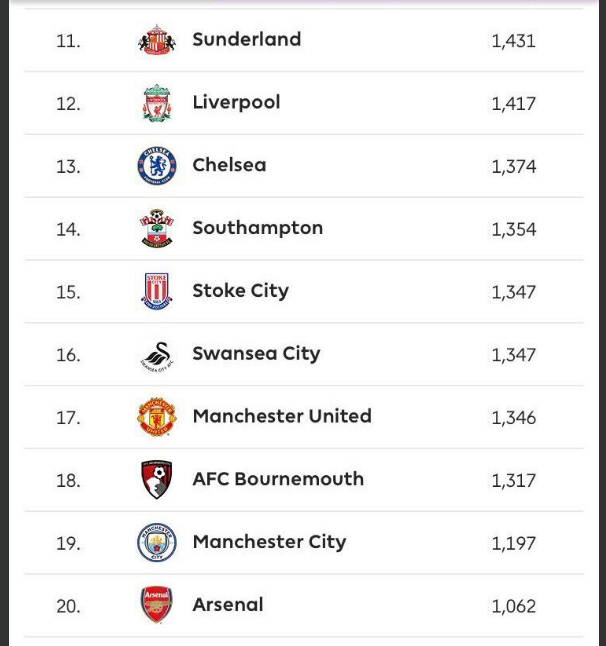Click the Manchester City badge
The height and width of the screenshot is (646, 606).
point(157,543)
